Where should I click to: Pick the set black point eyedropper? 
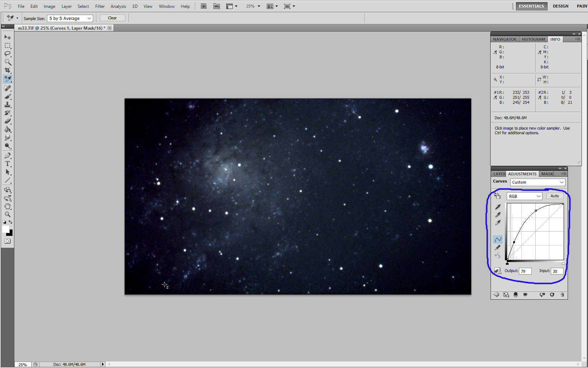click(498, 207)
